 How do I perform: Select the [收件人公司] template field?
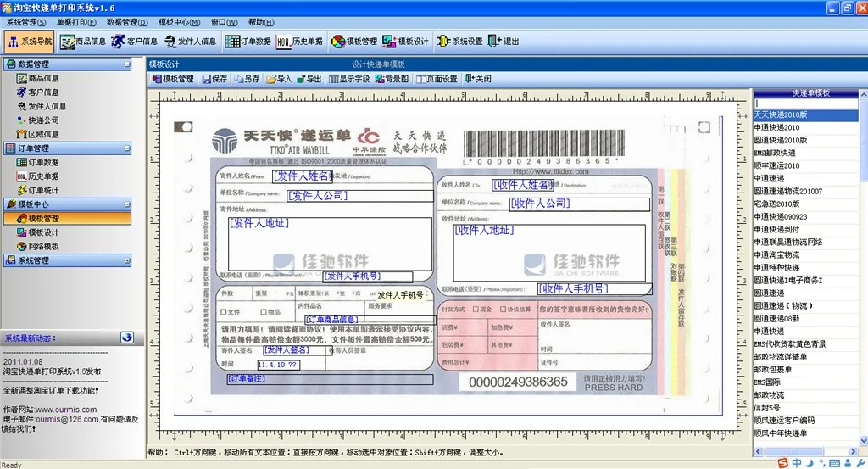[580, 204]
